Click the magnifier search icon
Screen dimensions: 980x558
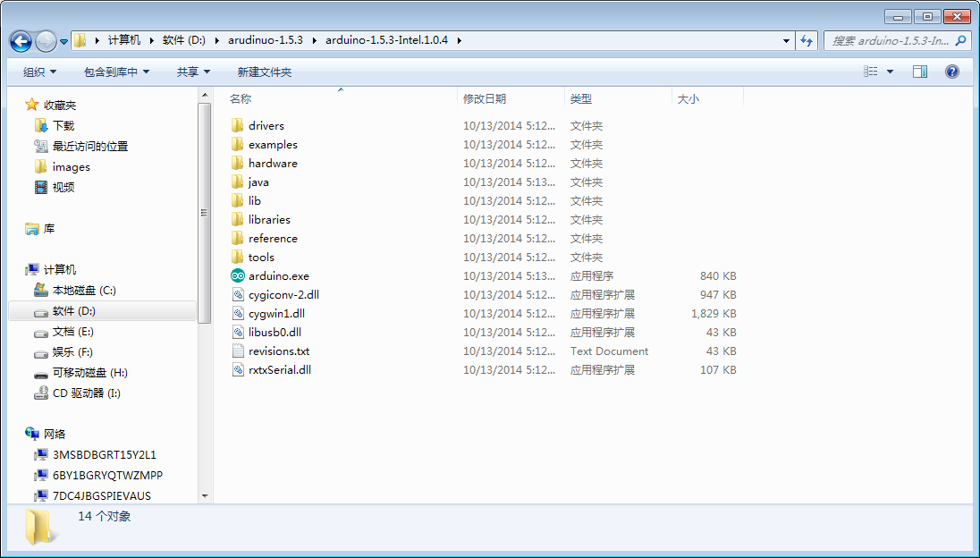click(x=961, y=40)
